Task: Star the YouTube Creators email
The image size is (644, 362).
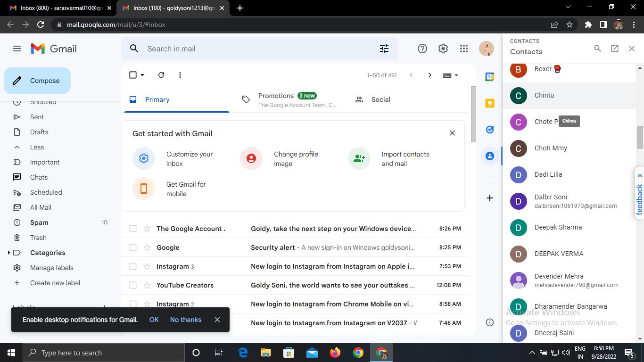Action: click(x=147, y=285)
